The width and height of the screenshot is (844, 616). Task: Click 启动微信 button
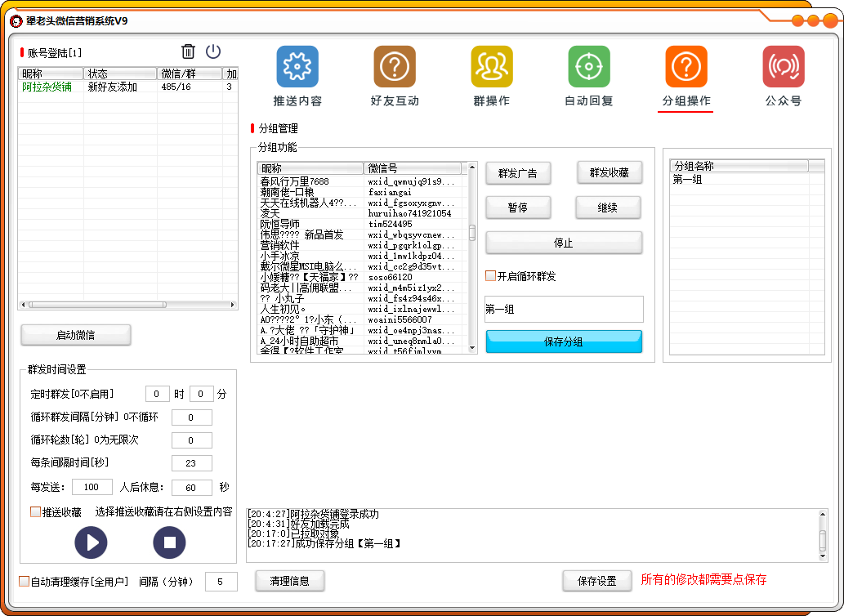point(76,335)
